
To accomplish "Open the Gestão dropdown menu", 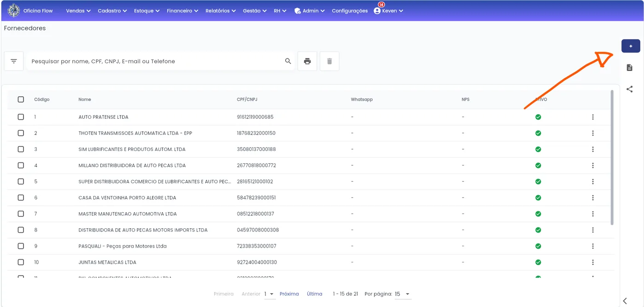I will coord(255,11).
